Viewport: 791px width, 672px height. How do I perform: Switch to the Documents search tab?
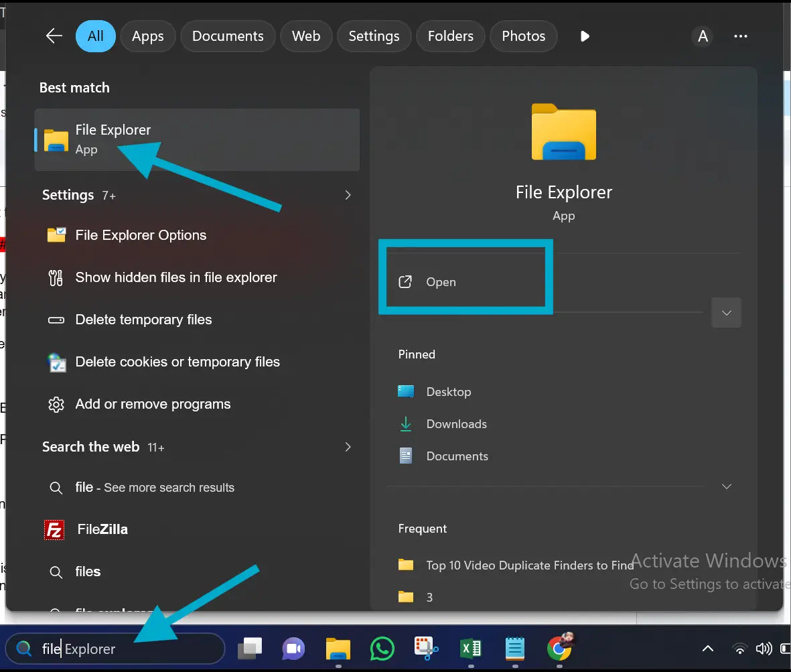pyautogui.click(x=228, y=36)
